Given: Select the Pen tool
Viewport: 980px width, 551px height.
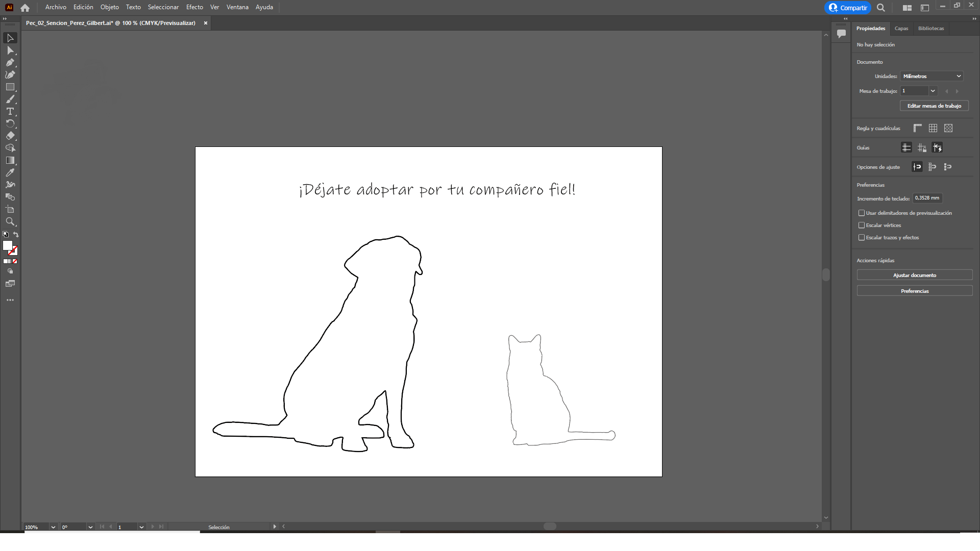Looking at the screenshot, I should tap(10, 62).
